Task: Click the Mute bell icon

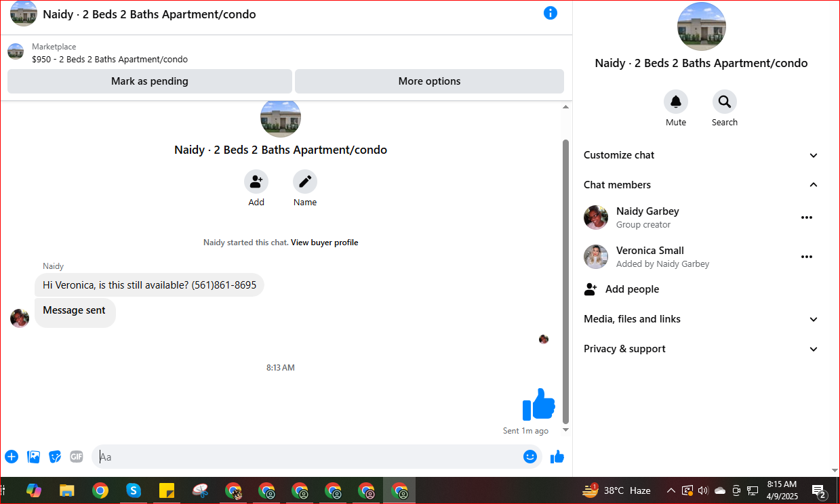Action: coord(676,102)
